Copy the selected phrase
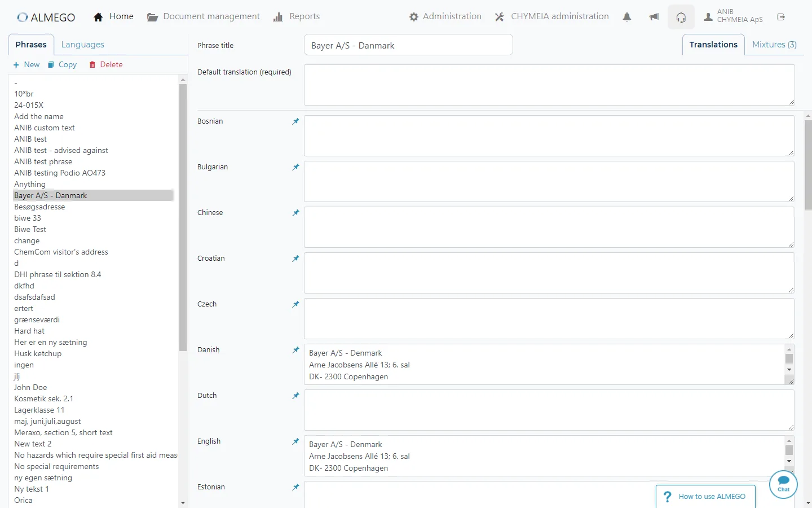This screenshot has width=812, height=508. click(x=62, y=65)
